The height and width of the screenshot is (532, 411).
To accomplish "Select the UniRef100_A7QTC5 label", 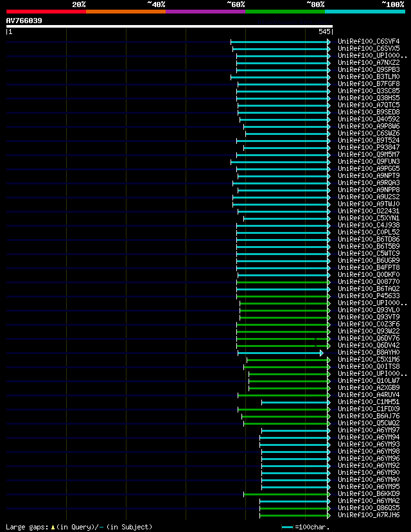I will point(369,105).
